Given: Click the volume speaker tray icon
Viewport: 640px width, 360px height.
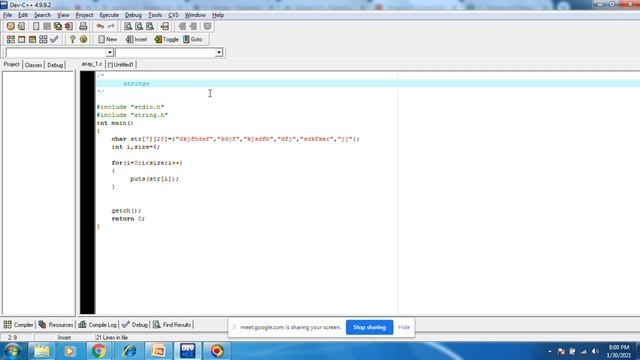Looking at the screenshot, I should 595,351.
